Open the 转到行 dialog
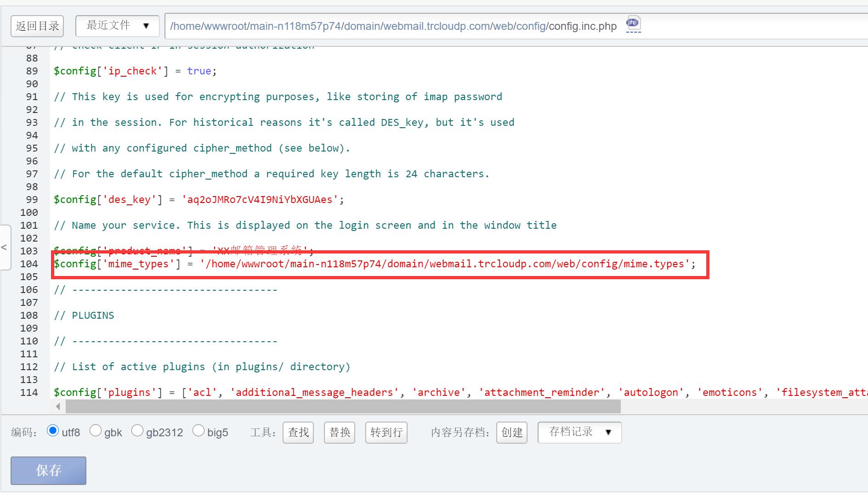Viewport: 868px width, 496px height. click(x=386, y=433)
